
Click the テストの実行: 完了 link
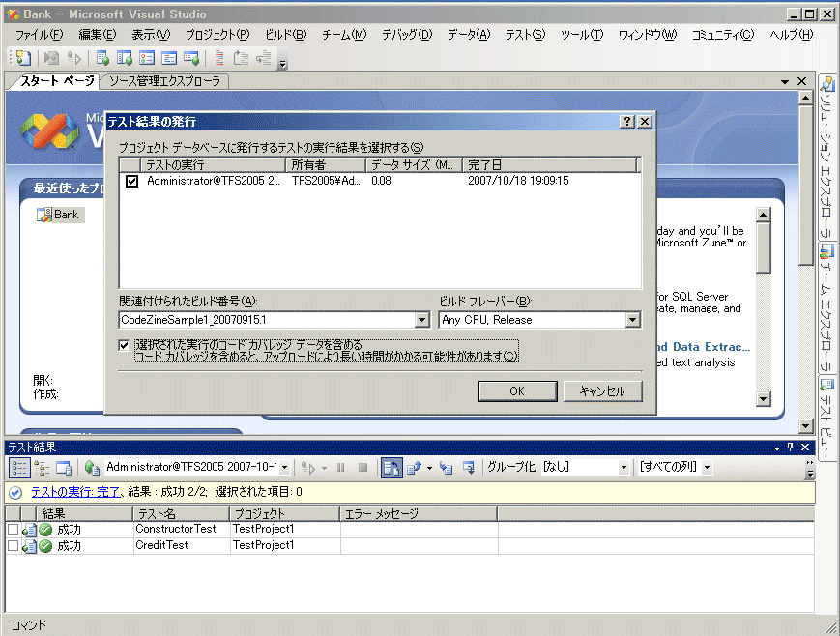[75, 492]
